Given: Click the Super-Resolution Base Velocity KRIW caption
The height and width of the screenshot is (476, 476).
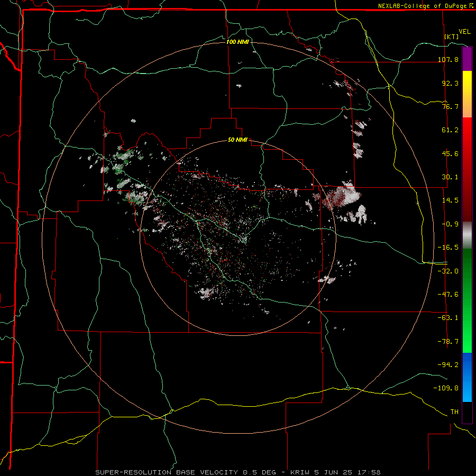Looking at the screenshot, I should pos(238,472).
